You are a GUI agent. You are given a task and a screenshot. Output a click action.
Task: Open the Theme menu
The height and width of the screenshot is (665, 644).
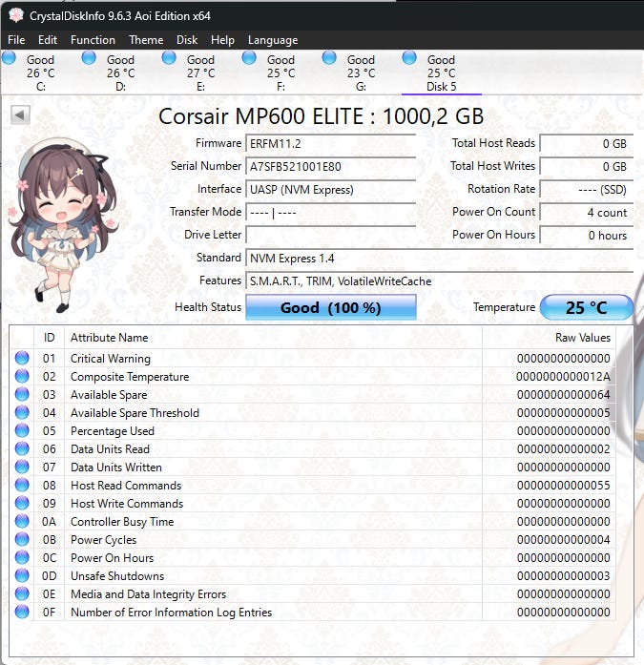point(146,40)
